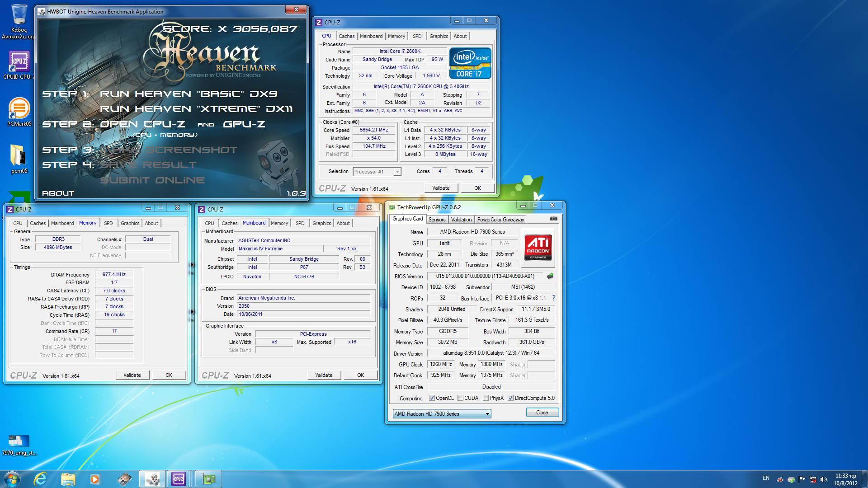Image resolution: width=868 pixels, height=488 pixels.
Task: Click the Close button in GPU-Z
Action: 542,413
